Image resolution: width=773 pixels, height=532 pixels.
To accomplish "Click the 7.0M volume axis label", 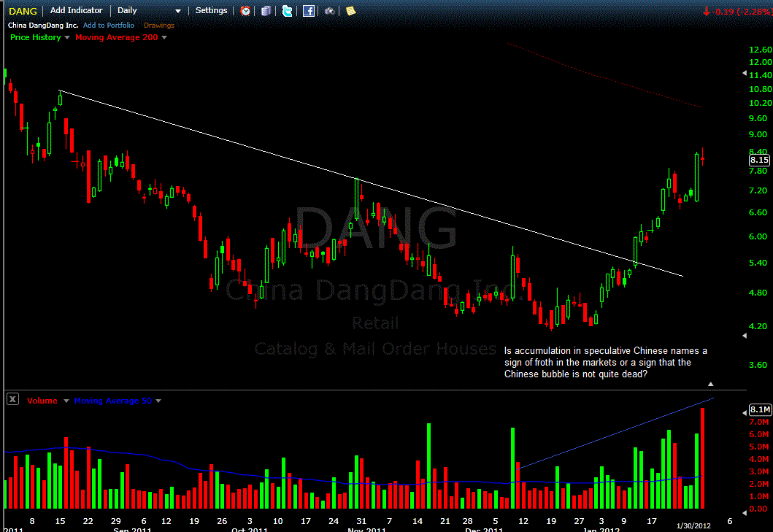I will (758, 422).
